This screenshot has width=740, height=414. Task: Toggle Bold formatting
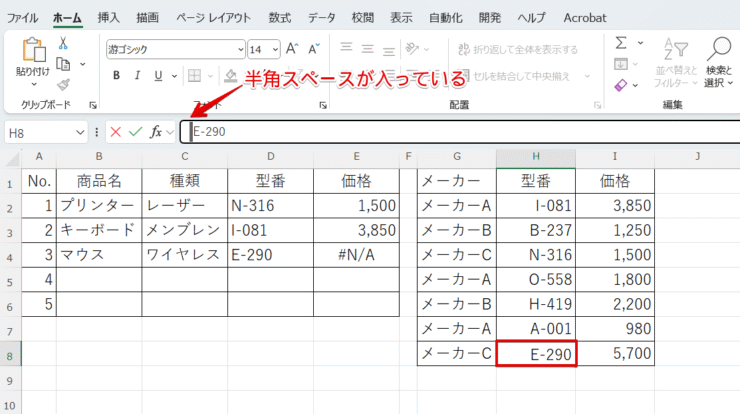point(117,75)
